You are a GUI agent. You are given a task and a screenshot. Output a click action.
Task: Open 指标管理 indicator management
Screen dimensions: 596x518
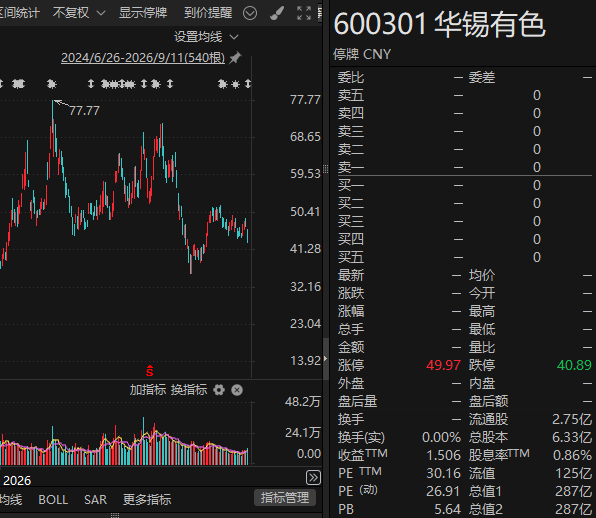point(285,498)
